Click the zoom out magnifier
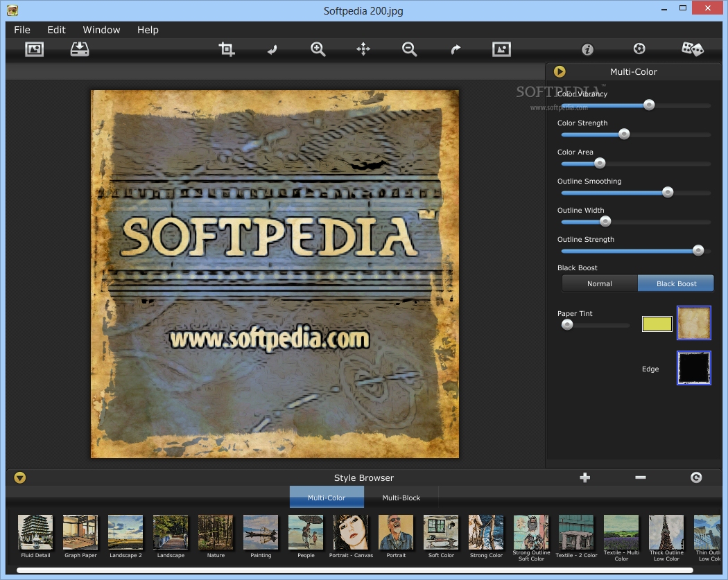The width and height of the screenshot is (728, 580). [x=409, y=49]
